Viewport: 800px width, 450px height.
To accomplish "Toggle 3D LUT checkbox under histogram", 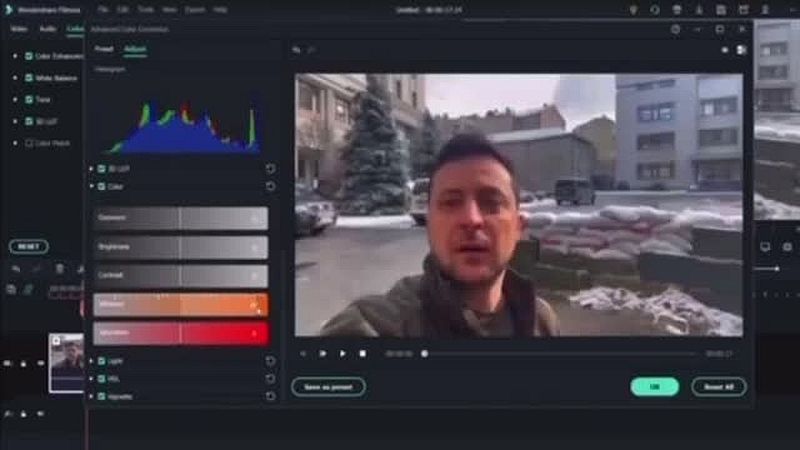I will [102, 168].
